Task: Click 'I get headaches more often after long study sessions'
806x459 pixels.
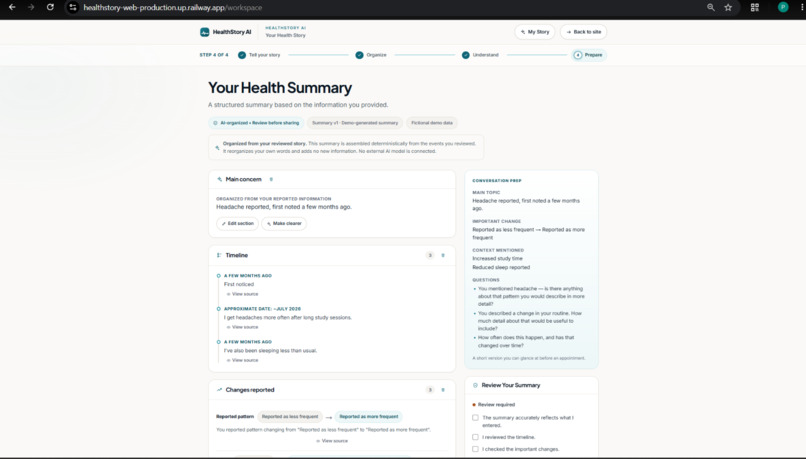Action: 288,318
